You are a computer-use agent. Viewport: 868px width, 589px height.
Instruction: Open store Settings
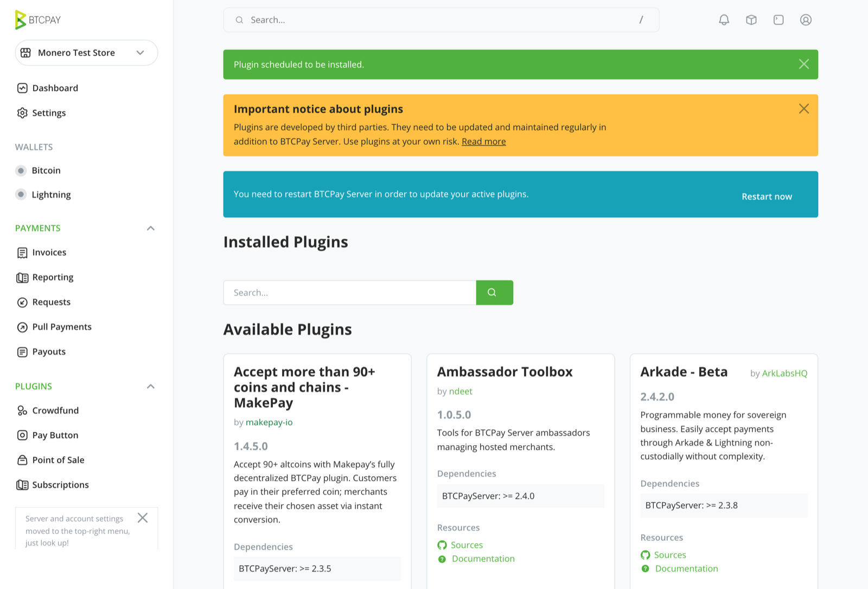pyautogui.click(x=49, y=113)
